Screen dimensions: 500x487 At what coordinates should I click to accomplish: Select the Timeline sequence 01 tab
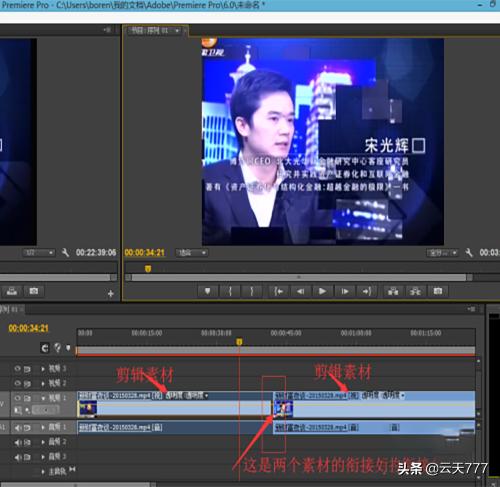[11, 309]
